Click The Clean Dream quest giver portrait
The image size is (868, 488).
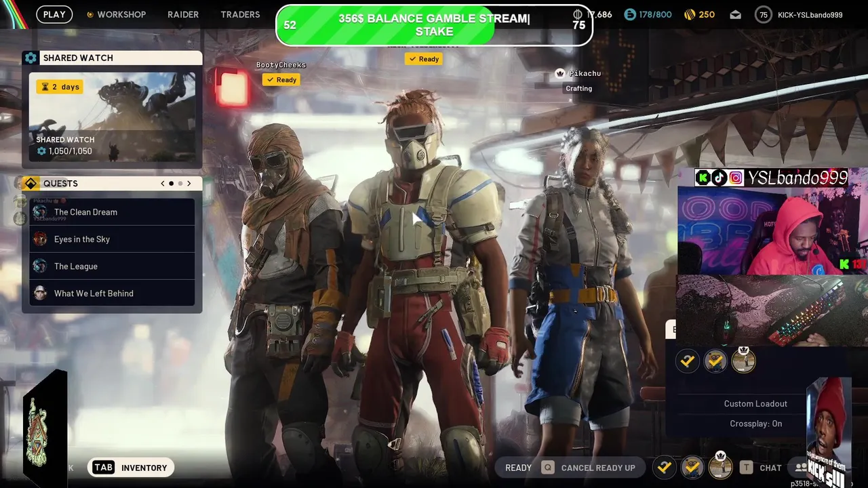click(x=40, y=212)
